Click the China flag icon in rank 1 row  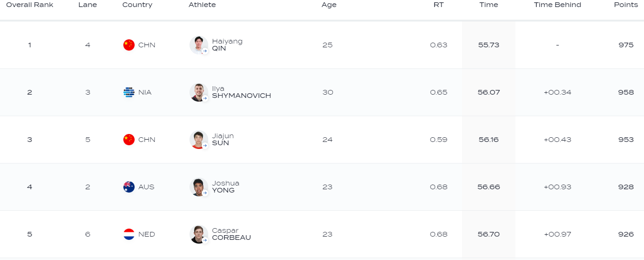click(129, 45)
